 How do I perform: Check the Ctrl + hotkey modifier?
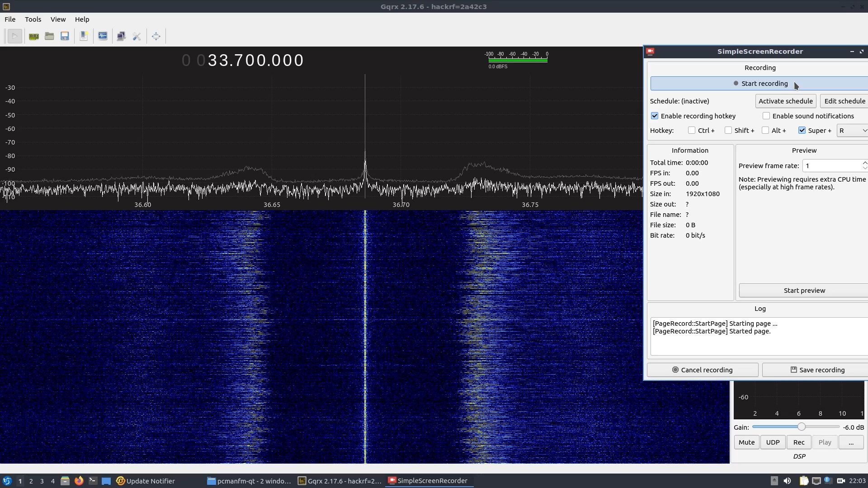[x=692, y=131]
